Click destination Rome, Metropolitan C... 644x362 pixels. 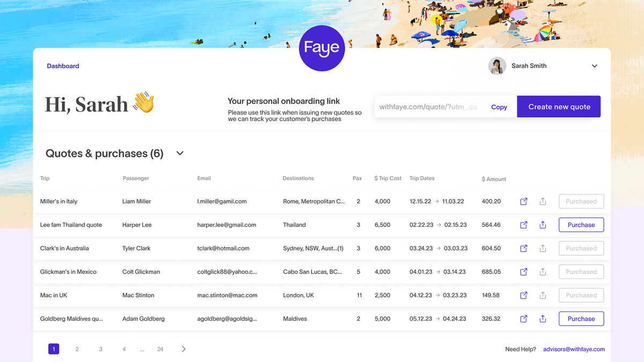click(314, 202)
